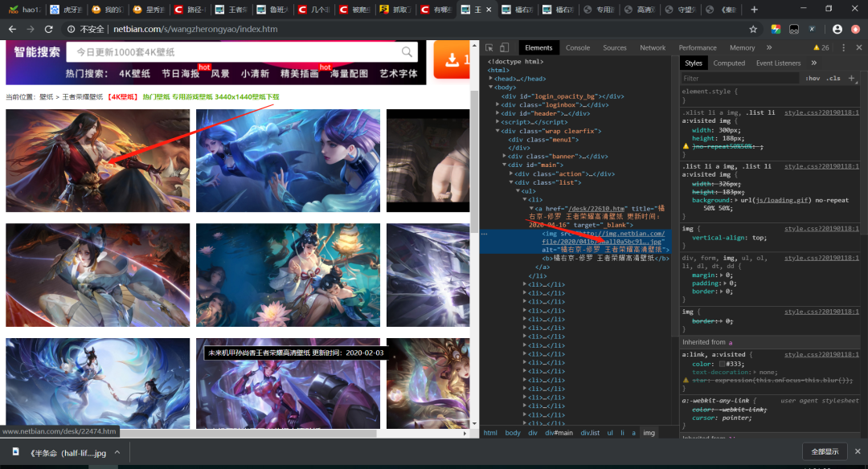Show more Styles sidebar tabs chevron

(x=813, y=63)
